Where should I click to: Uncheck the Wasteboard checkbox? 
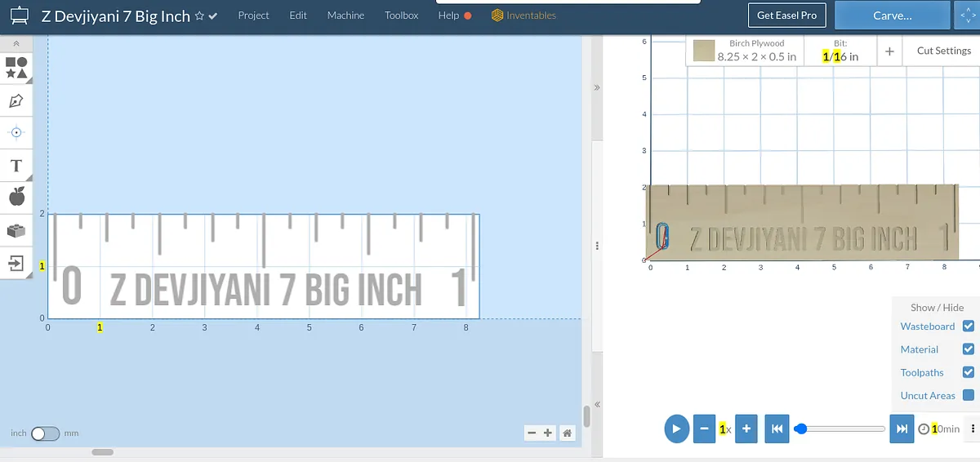tap(969, 327)
